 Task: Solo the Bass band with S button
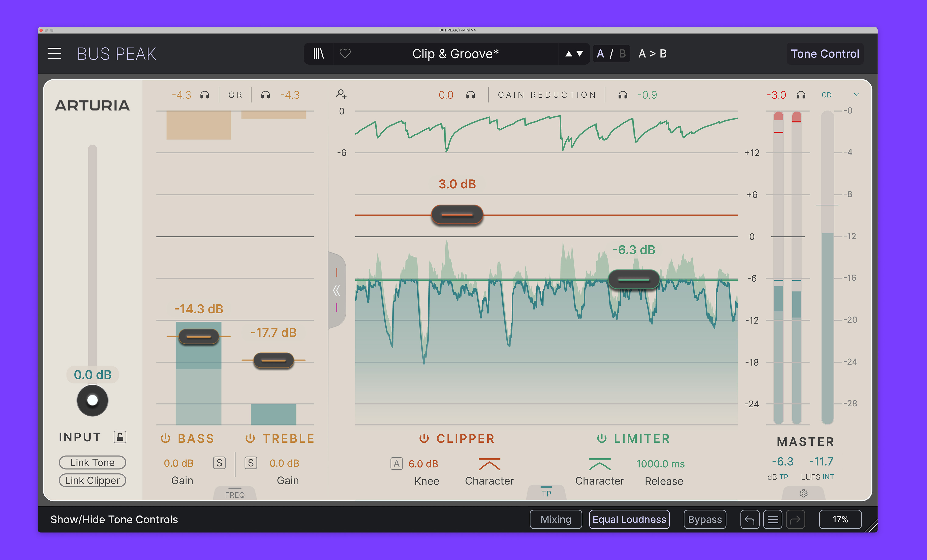point(219,463)
